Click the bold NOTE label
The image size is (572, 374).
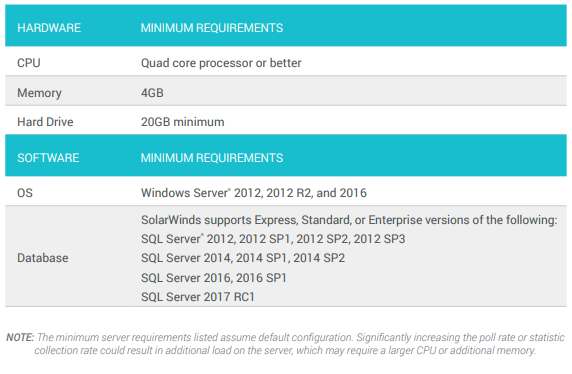(20, 337)
